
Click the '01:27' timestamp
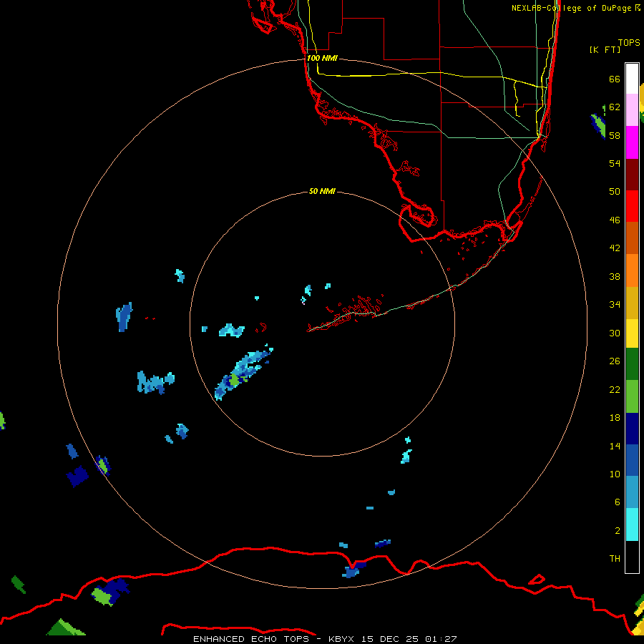(x=441, y=639)
